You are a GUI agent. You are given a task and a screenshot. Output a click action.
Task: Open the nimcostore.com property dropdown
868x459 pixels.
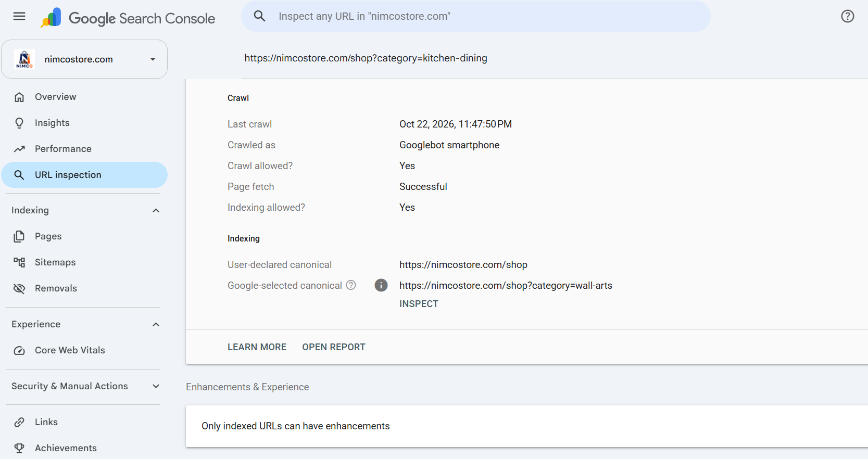[x=84, y=59]
